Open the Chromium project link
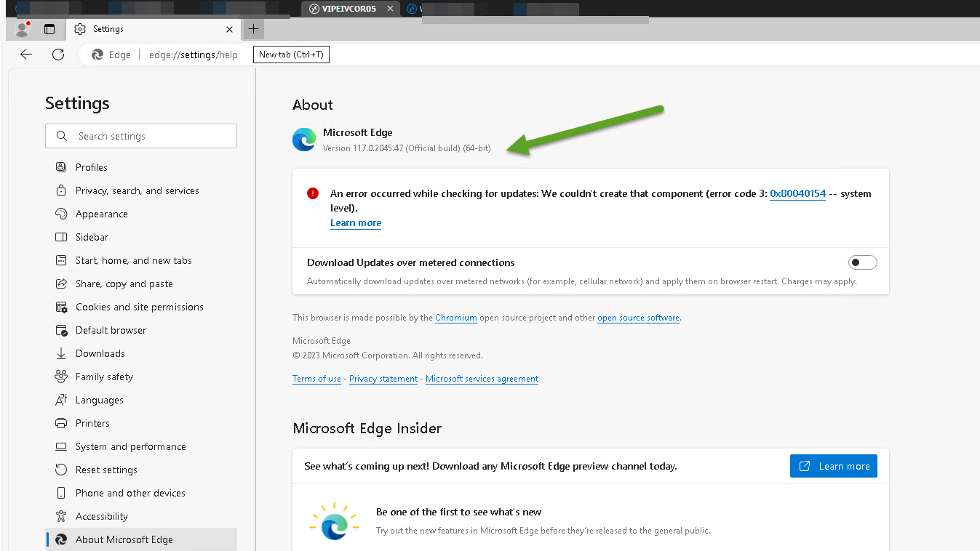The width and height of the screenshot is (980, 551). 456,318
